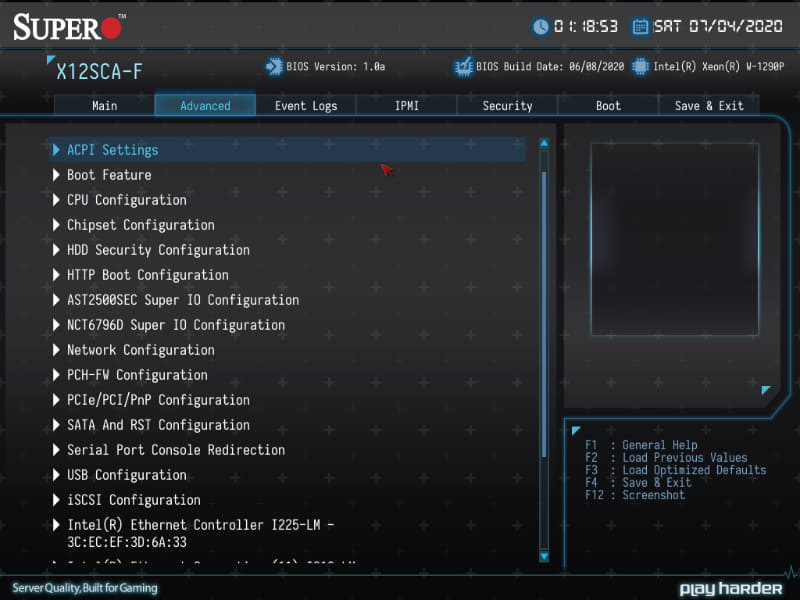
Task: Click the scrollbar down arrow
Action: coord(544,557)
